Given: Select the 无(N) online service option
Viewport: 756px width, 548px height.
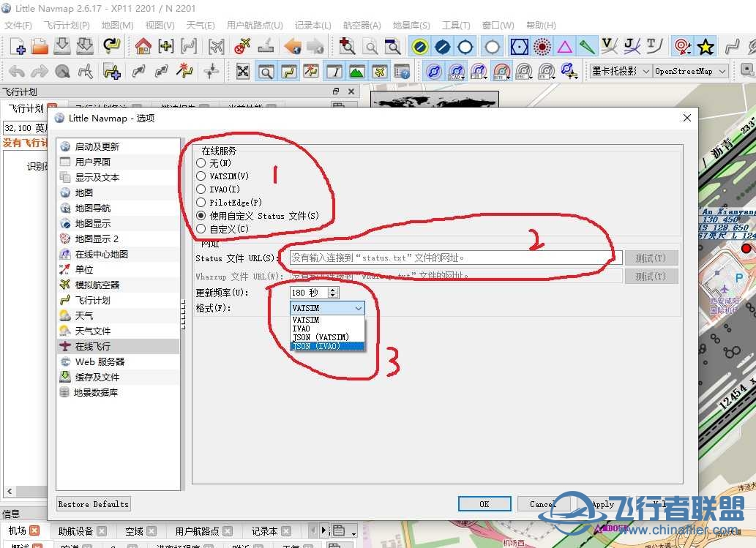Looking at the screenshot, I should point(214,163).
